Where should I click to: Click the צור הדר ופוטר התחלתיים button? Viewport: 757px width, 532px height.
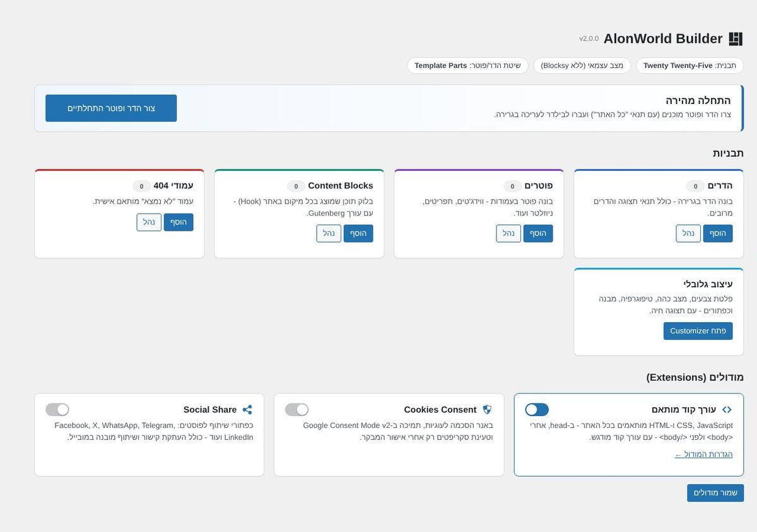click(111, 108)
